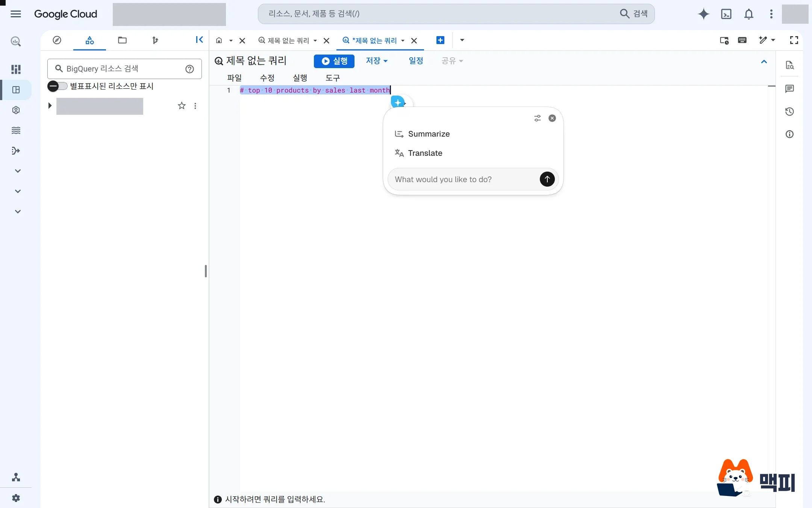This screenshot has height=508, width=812.
Task: Open dropdown of active untitled query tab
Action: [x=403, y=41]
